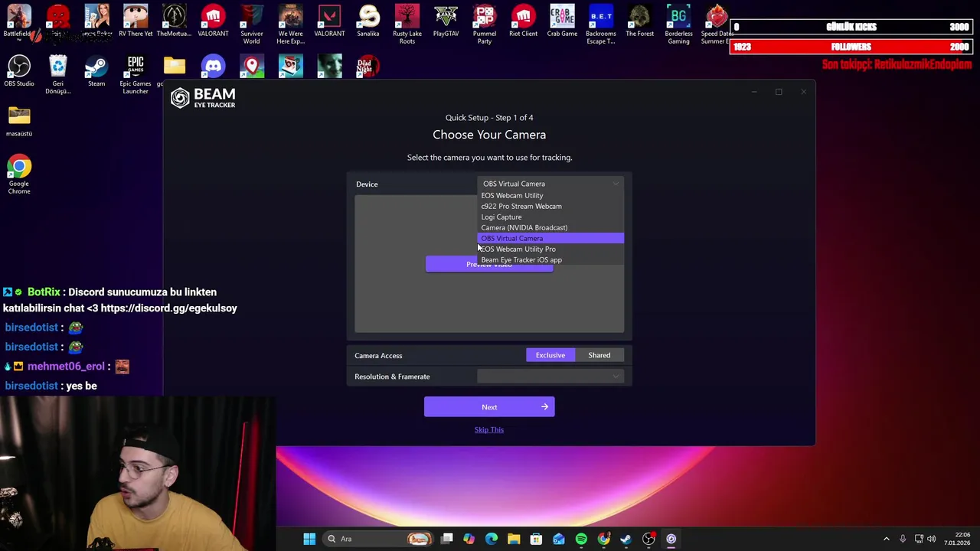Image resolution: width=980 pixels, height=551 pixels.
Task: Launch Steam from the desktop
Action: click(96, 71)
